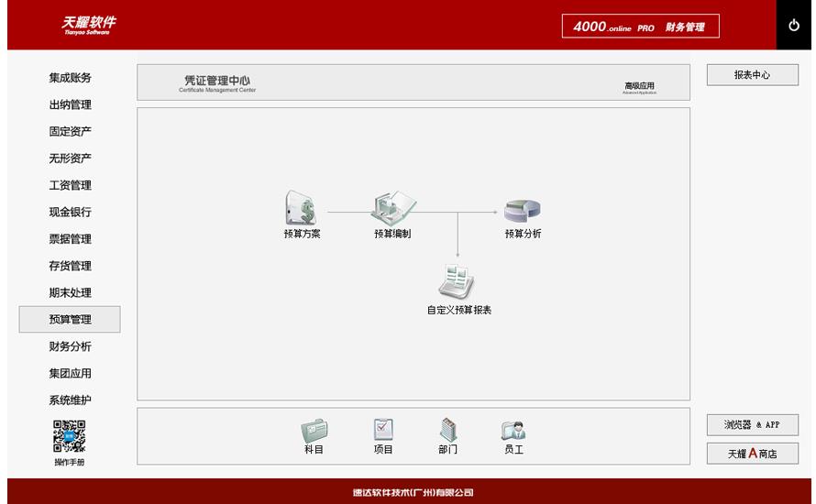
Task: Click the 浏览器 & APP button
Action: (752, 424)
